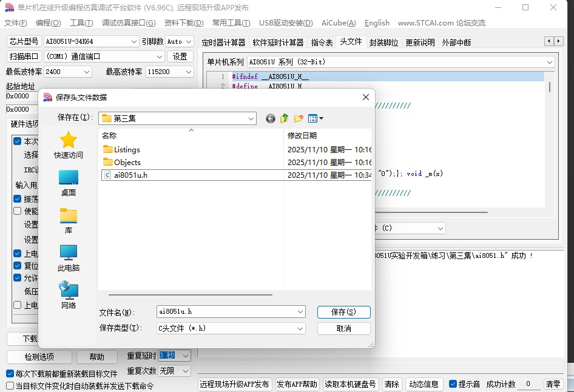Open the 库 folder icon in sidebar
This screenshot has width=574, height=392.
click(x=68, y=217)
